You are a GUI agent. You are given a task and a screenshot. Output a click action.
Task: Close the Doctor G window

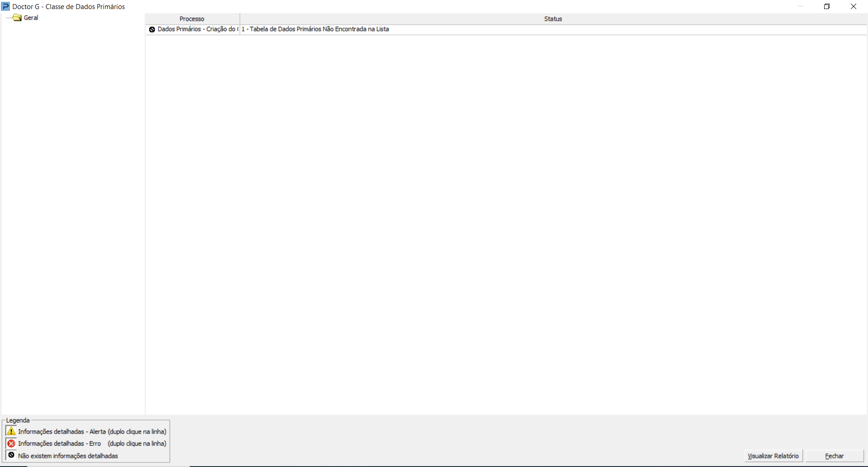click(854, 6)
